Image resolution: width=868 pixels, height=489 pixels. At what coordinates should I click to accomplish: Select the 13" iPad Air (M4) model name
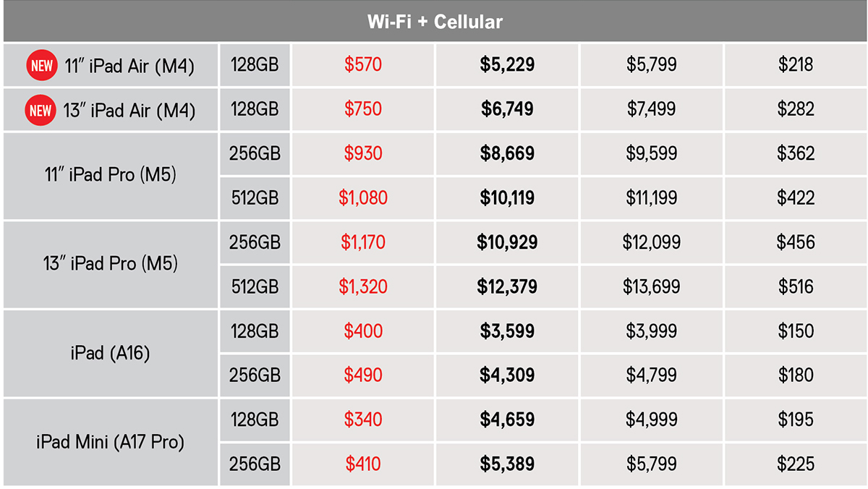coord(130,111)
